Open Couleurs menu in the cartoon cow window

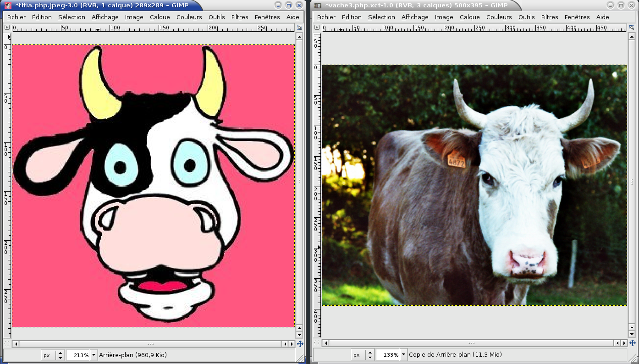pos(189,17)
